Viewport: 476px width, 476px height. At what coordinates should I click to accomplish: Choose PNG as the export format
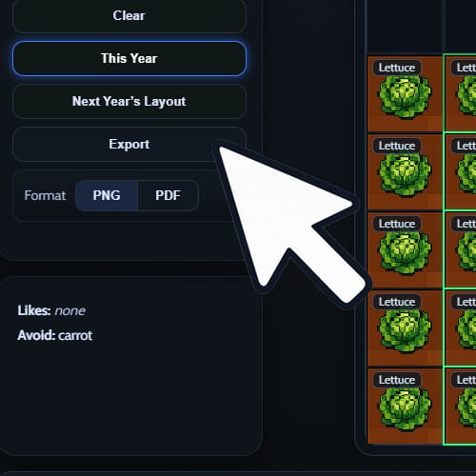[x=107, y=195]
